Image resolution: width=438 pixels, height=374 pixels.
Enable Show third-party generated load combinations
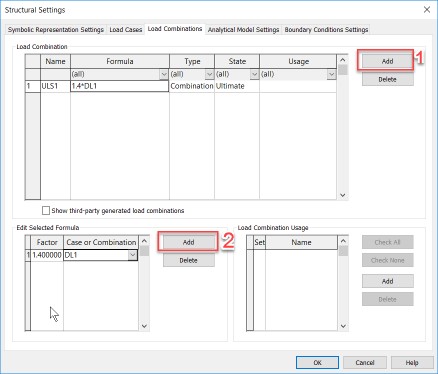[x=46, y=210]
